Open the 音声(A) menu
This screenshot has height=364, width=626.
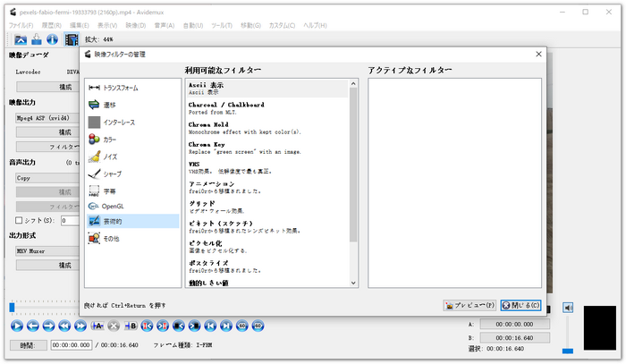[162, 25]
